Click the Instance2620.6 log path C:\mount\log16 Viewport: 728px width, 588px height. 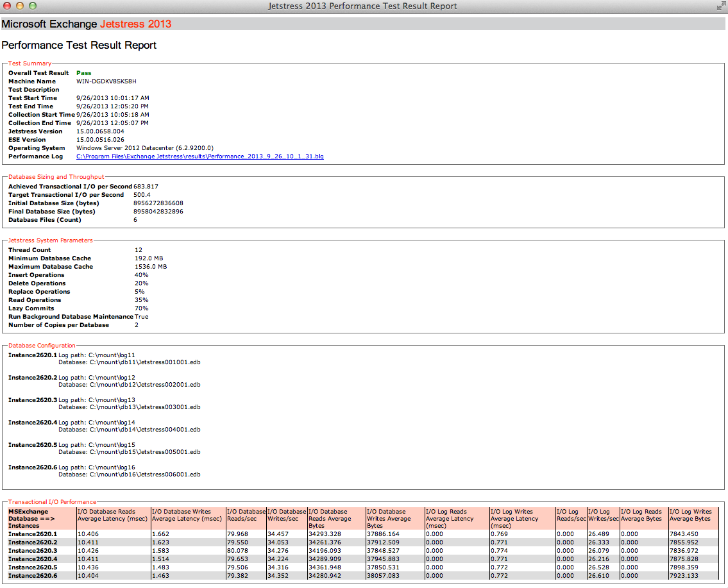[112, 467]
